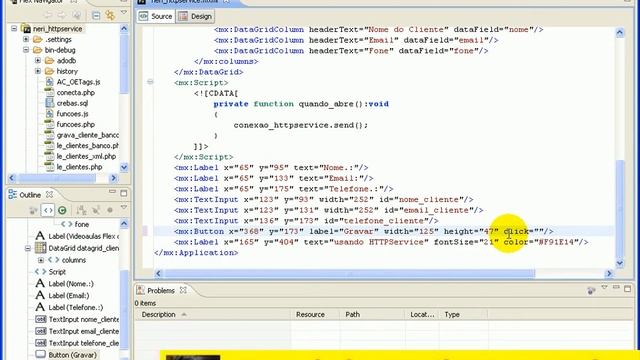The width and height of the screenshot is (640, 360).
Task: Select funcoes.js in the navigator
Action: click(x=72, y=114)
